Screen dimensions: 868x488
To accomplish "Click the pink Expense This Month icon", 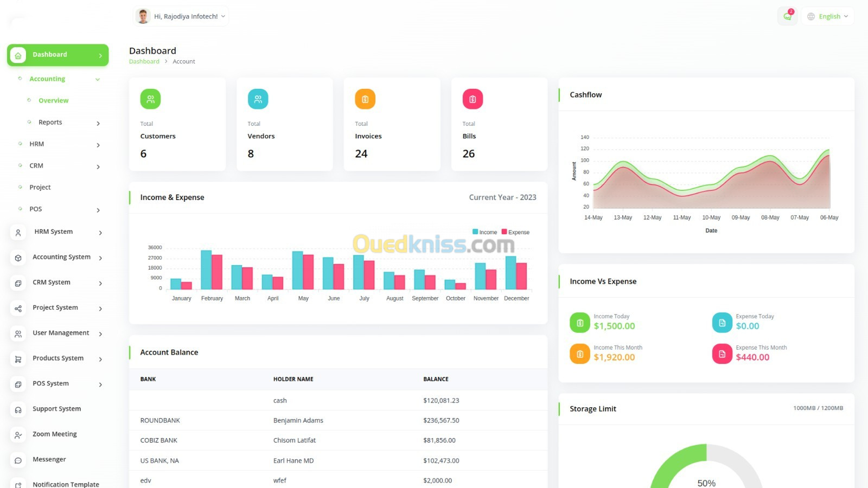I will point(722,354).
